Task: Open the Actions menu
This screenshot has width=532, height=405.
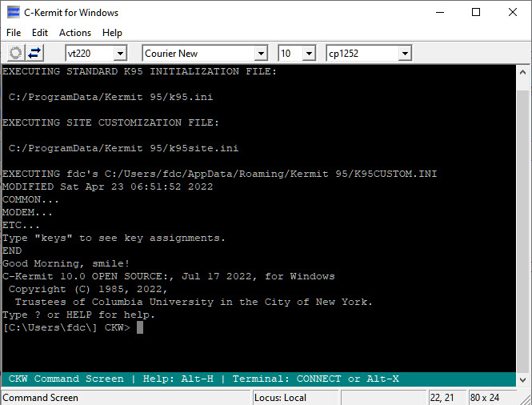Action: (75, 33)
